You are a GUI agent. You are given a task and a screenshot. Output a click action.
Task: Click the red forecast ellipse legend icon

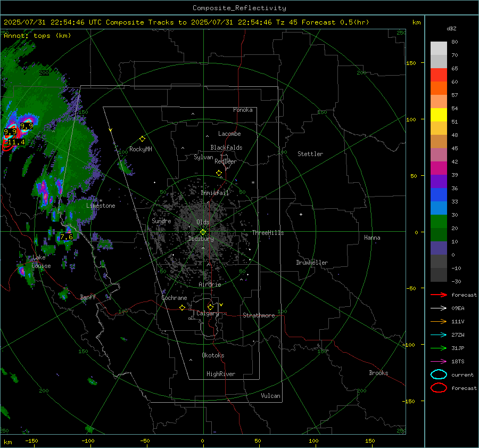[439, 388]
